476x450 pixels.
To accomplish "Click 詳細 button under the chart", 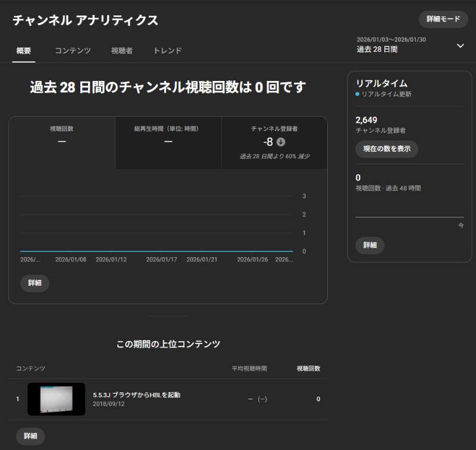I will (x=35, y=283).
